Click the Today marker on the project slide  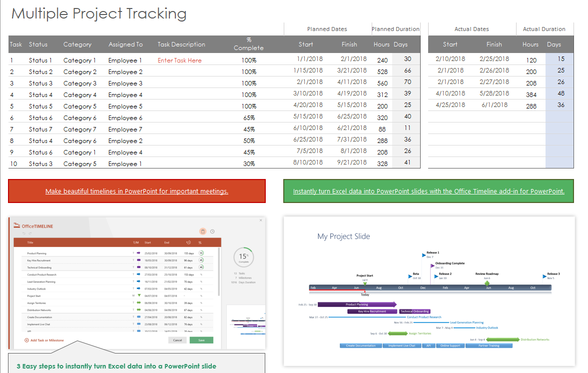[365, 294]
